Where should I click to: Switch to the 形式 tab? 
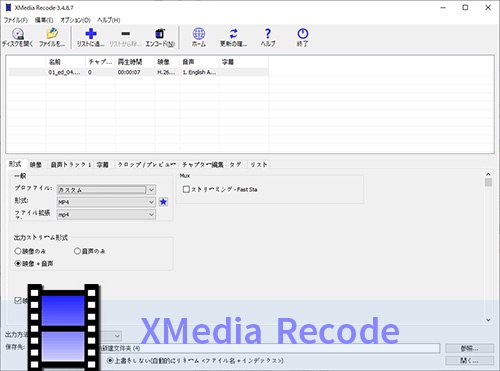tap(15, 164)
